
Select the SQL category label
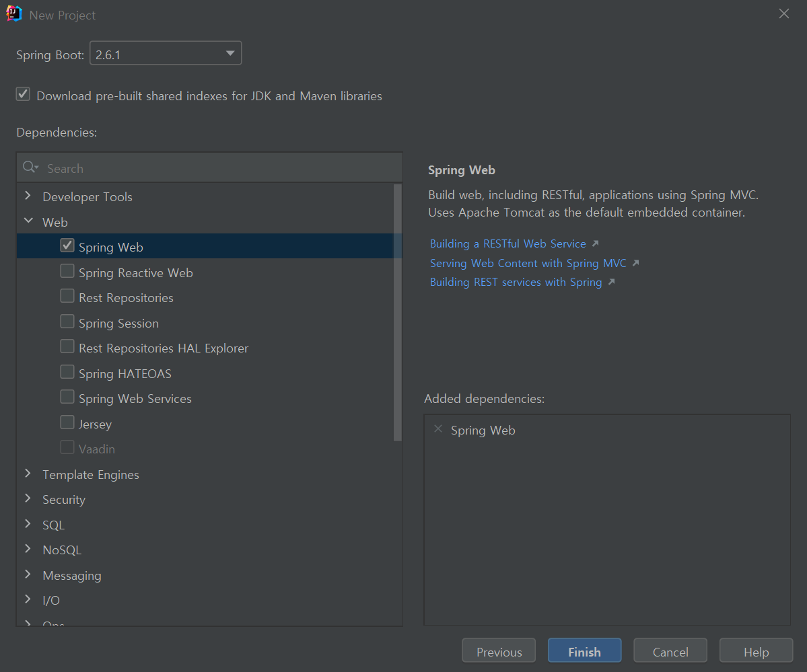[54, 525]
